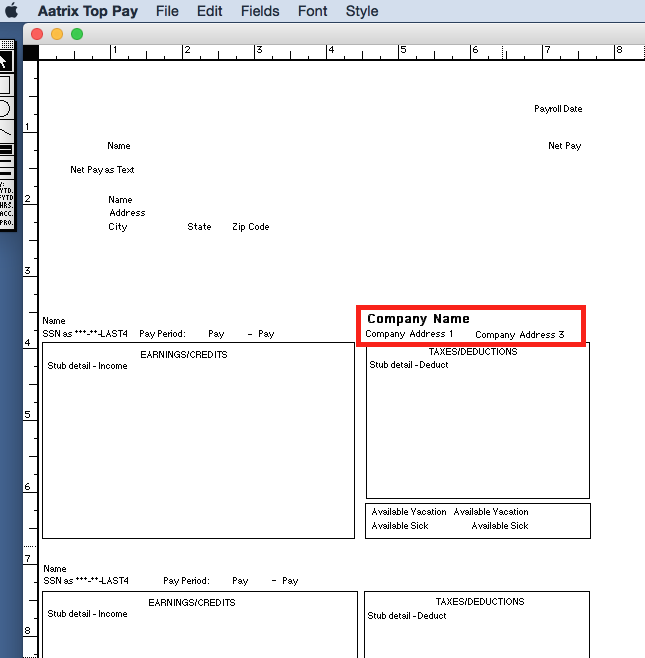This screenshot has width=645, height=658.
Task: Select second stub's TAXES/DEDUCTIONS heading
Action: [x=480, y=602]
